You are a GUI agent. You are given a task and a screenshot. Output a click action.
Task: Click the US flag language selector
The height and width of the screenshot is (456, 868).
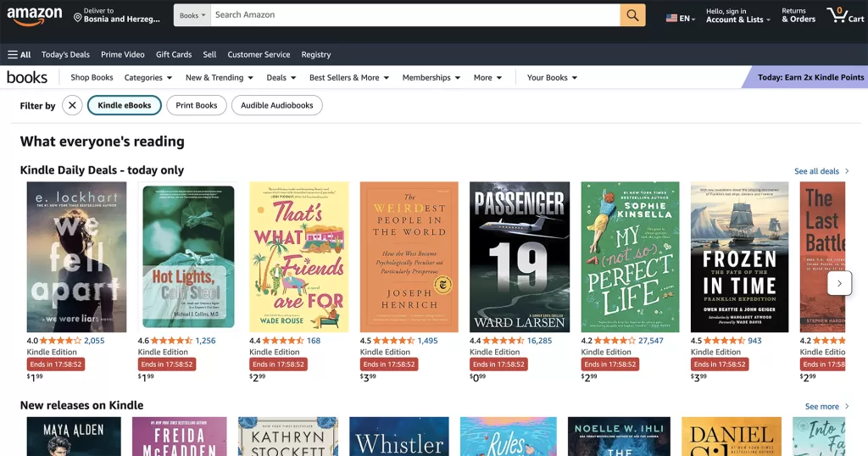point(681,19)
